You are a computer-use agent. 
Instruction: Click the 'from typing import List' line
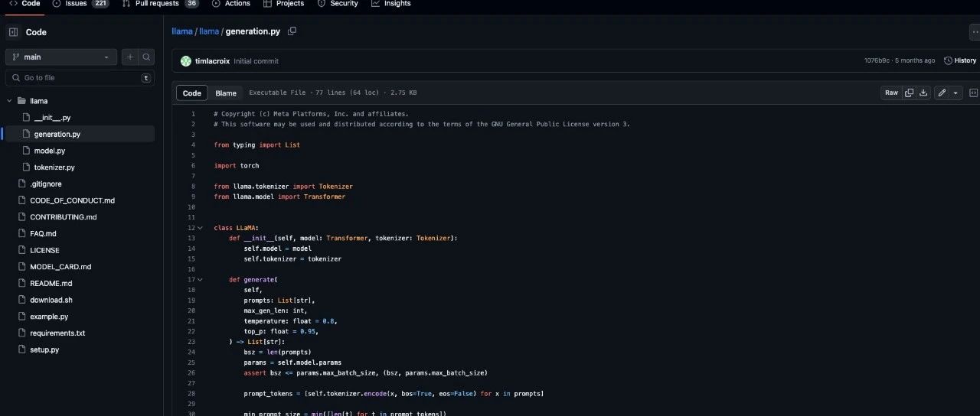tap(257, 145)
